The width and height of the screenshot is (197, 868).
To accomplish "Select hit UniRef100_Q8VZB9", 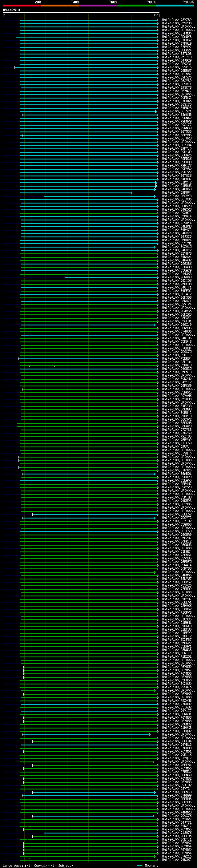I will [177, 20].
